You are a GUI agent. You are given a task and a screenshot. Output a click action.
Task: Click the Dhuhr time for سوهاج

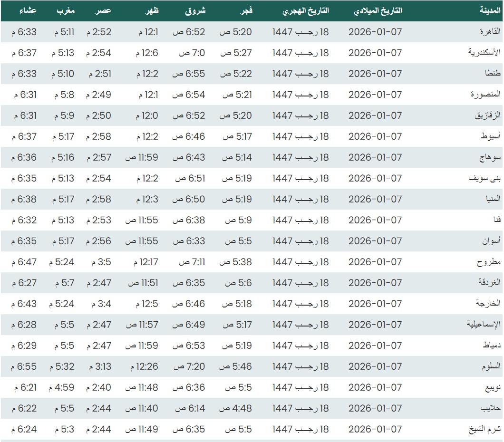[142, 157]
